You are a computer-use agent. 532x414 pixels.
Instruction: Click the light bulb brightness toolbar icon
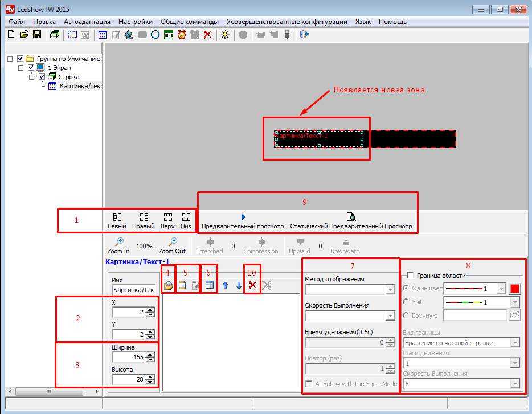click(x=226, y=35)
